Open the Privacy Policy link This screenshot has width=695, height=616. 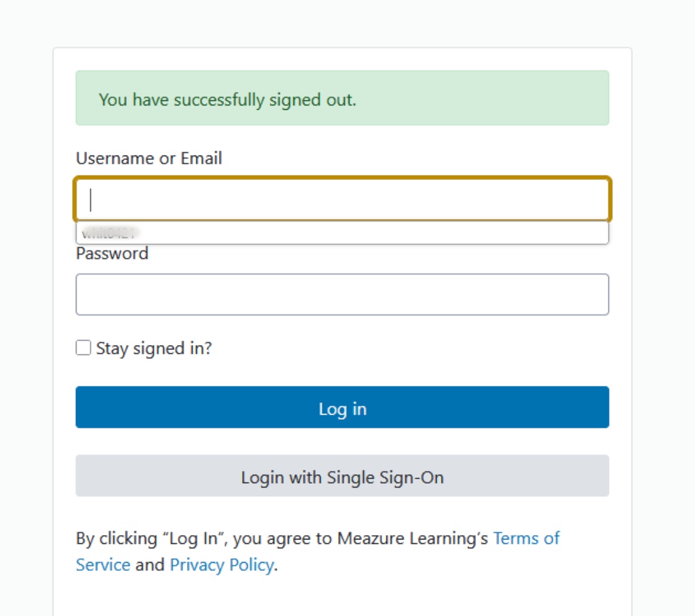(x=221, y=565)
